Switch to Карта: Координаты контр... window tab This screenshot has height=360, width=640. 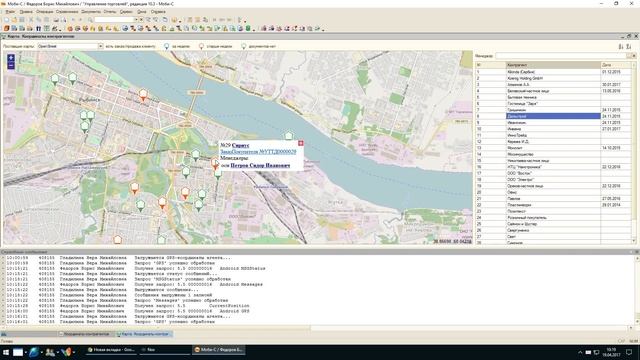[144, 334]
